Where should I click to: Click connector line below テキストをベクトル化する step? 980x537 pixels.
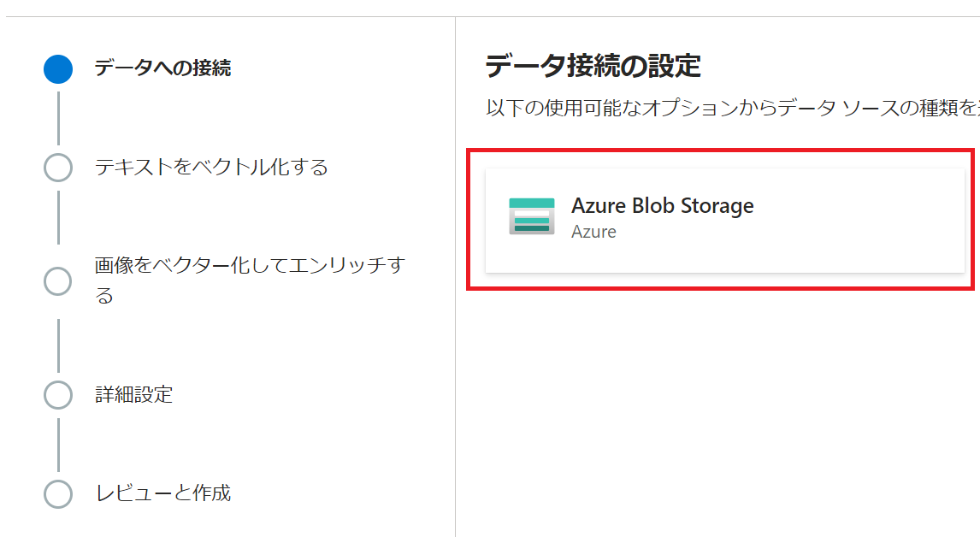pyautogui.click(x=58, y=217)
